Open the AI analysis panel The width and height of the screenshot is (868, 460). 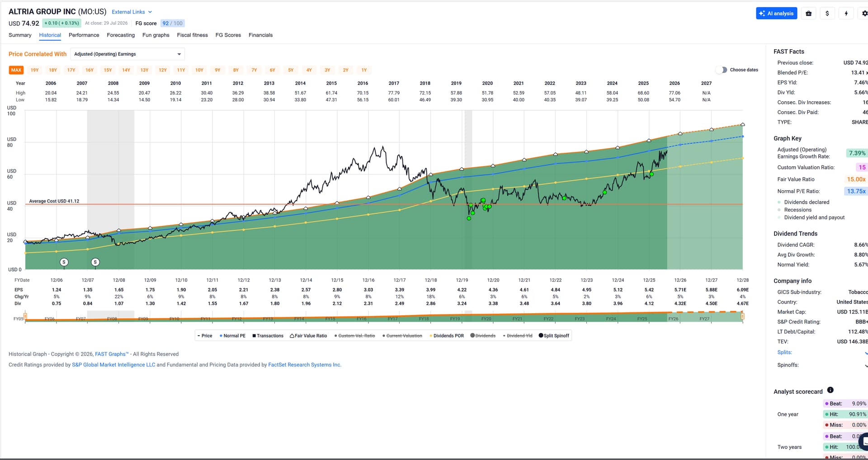tap(776, 14)
